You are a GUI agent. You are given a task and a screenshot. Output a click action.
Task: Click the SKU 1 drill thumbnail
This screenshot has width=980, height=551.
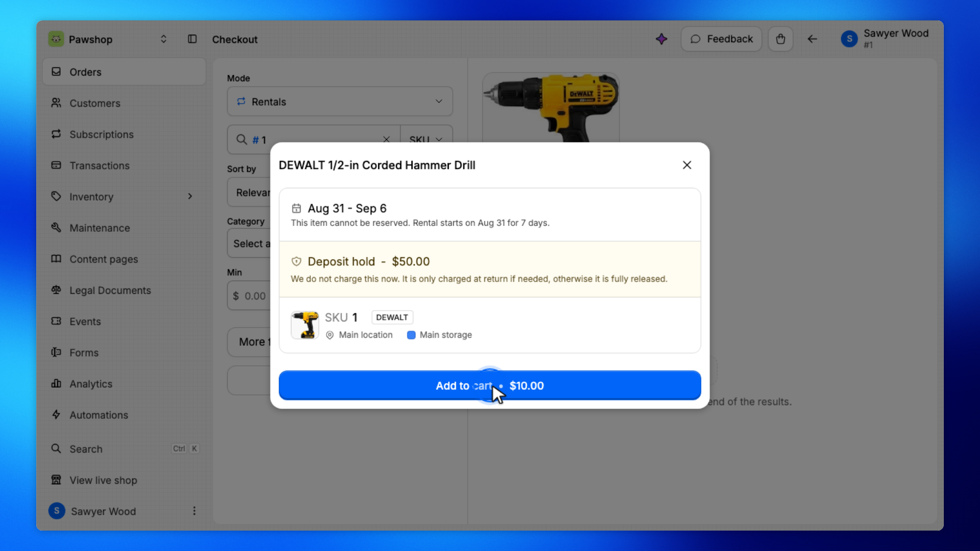pyautogui.click(x=305, y=325)
